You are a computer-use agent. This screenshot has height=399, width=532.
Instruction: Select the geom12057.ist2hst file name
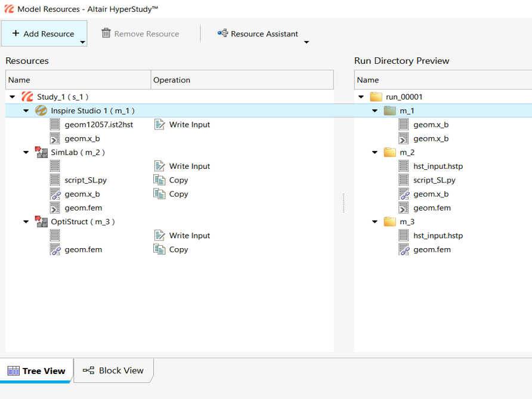pyautogui.click(x=99, y=125)
